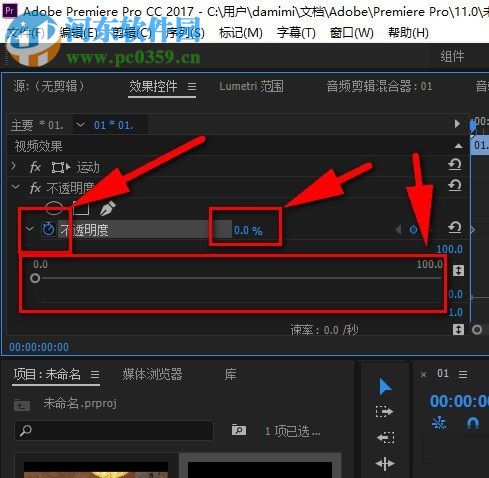Viewport: 489px width, 478px height.
Task: Click the value graph height toggle icon
Action: coord(458,270)
